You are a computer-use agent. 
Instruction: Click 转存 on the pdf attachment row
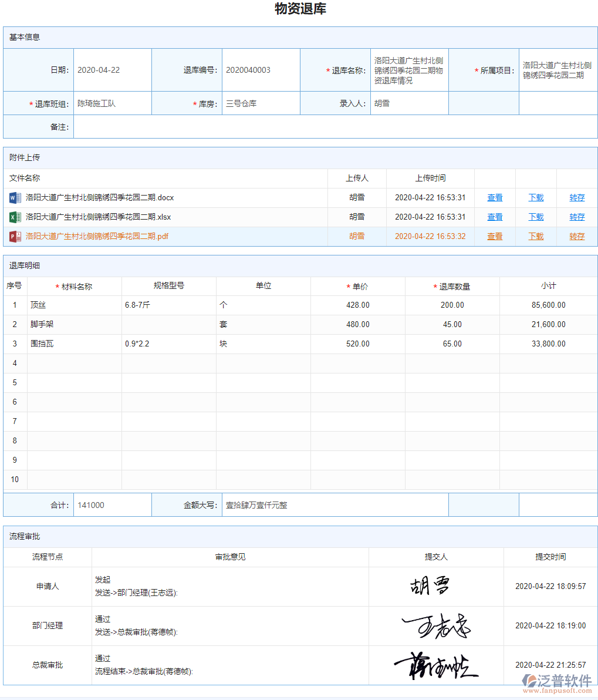tap(576, 236)
